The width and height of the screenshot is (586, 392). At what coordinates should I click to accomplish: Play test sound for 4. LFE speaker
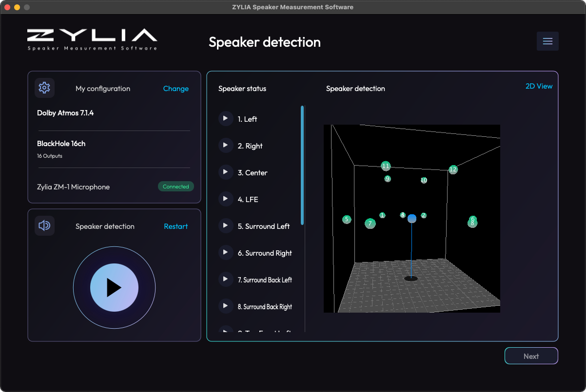coord(226,199)
